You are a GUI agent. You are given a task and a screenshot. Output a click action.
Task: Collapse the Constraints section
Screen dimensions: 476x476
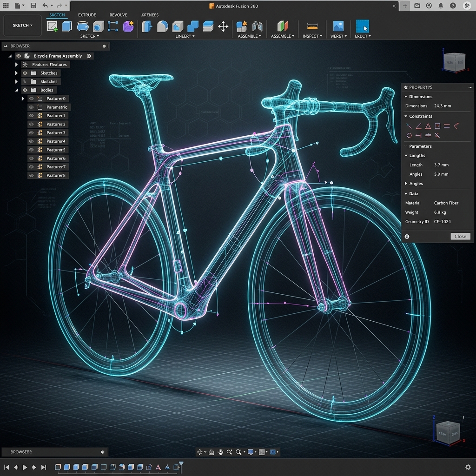[x=406, y=116]
